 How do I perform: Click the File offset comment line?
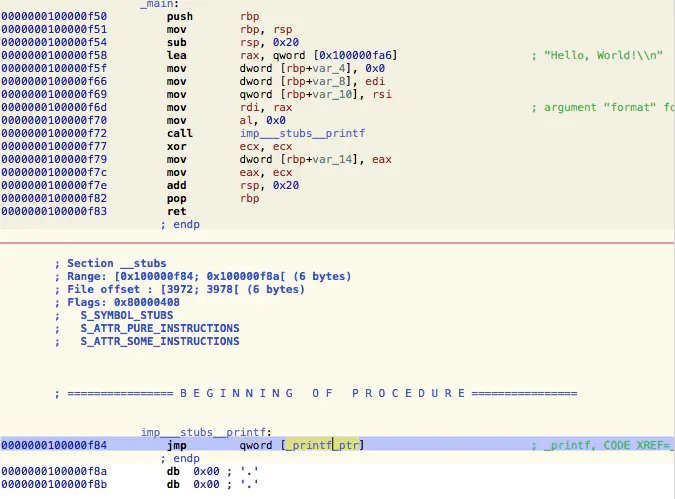(x=180, y=289)
